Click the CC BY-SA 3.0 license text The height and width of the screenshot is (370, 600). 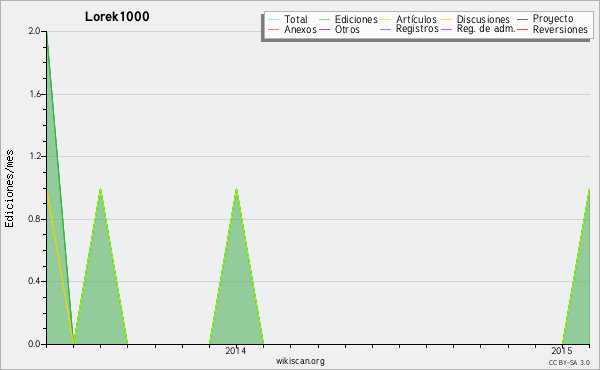(569, 362)
